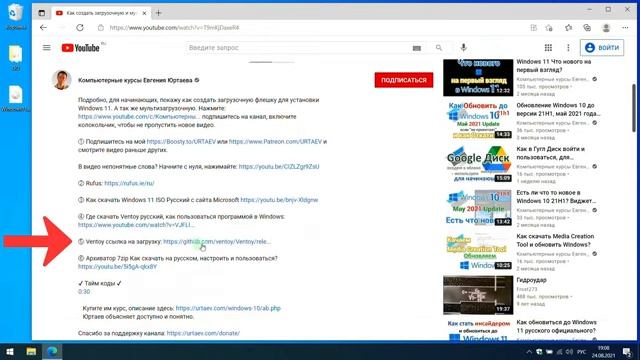
Task: Open the urtaev.com/donate link
Action: click(x=203, y=333)
